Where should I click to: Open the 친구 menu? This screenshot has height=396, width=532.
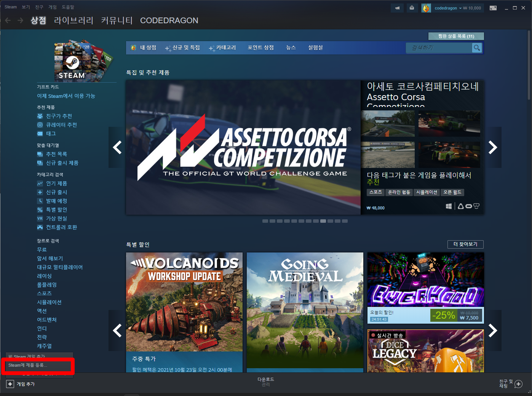(39, 7)
